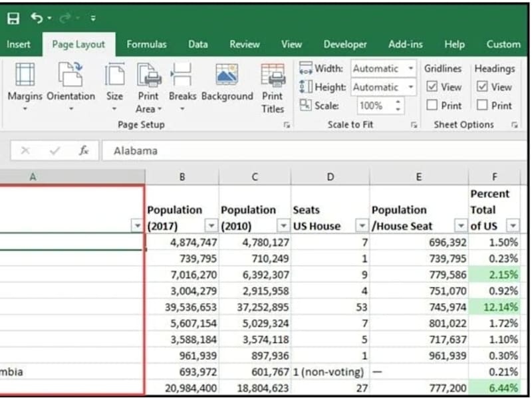Open the View ribbon tab
This screenshot has width=532, height=399.
[291, 45]
